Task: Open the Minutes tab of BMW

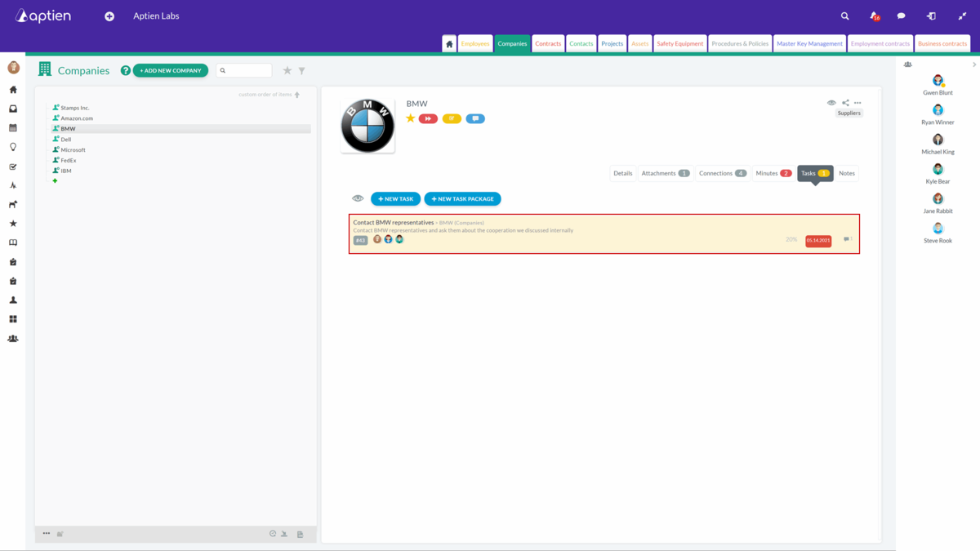Action: [773, 173]
